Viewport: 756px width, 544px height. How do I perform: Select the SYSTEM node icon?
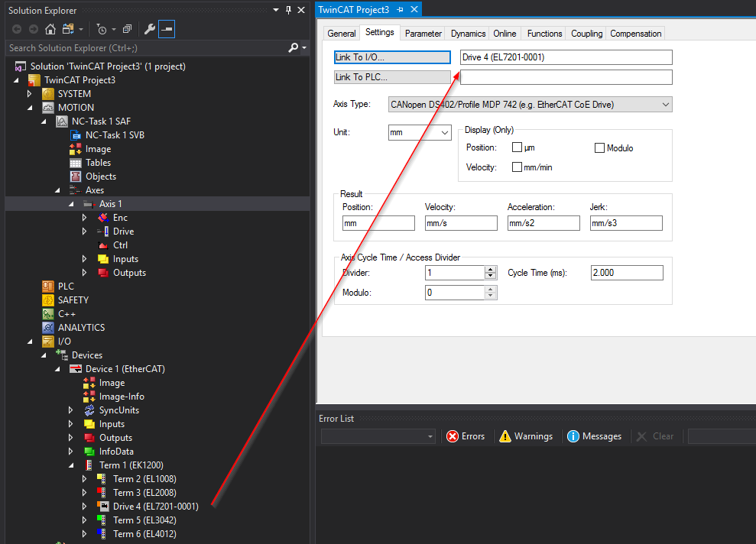(47, 93)
